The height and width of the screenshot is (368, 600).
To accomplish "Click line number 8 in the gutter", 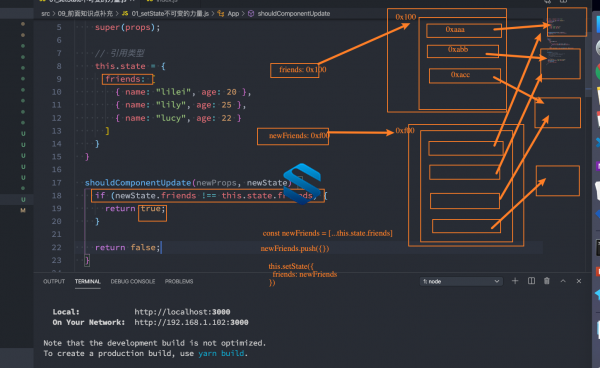I will pyautogui.click(x=59, y=66).
